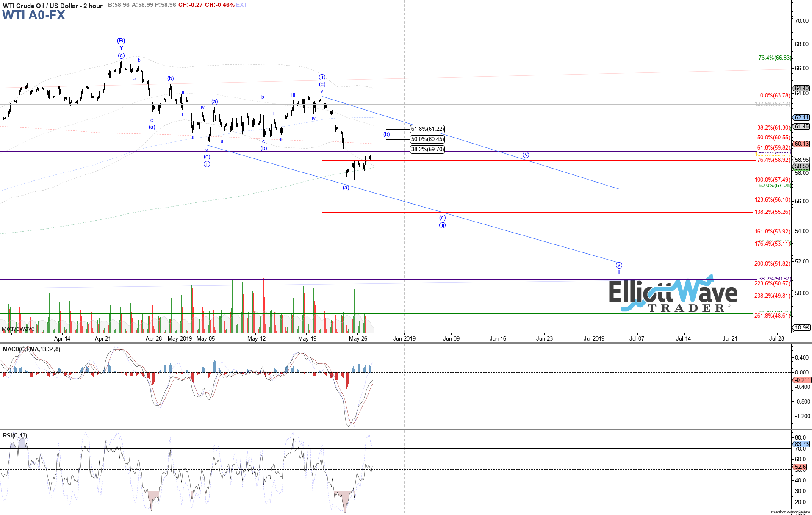Open the motivewave.com watermark link
This screenshot has width=812, height=515.
790,512
